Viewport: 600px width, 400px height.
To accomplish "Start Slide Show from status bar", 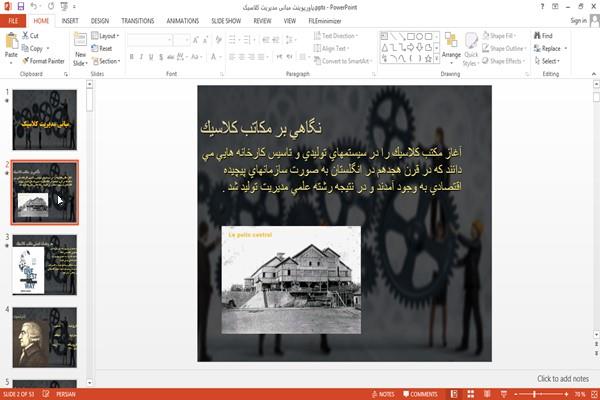I will tap(504, 394).
